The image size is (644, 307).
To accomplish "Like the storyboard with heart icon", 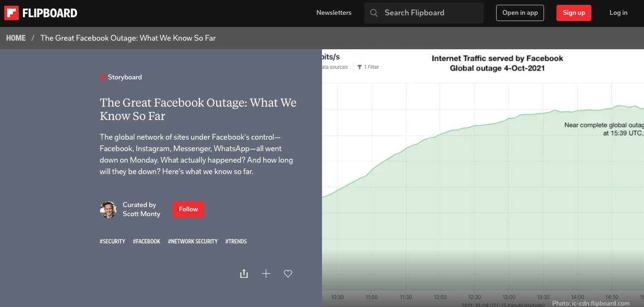I will click(x=288, y=274).
